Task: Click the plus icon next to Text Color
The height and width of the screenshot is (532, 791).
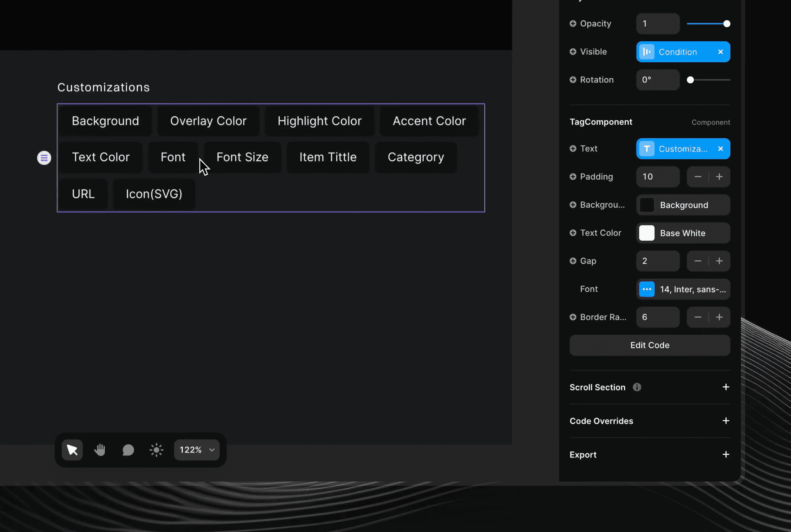Action: tap(572, 233)
